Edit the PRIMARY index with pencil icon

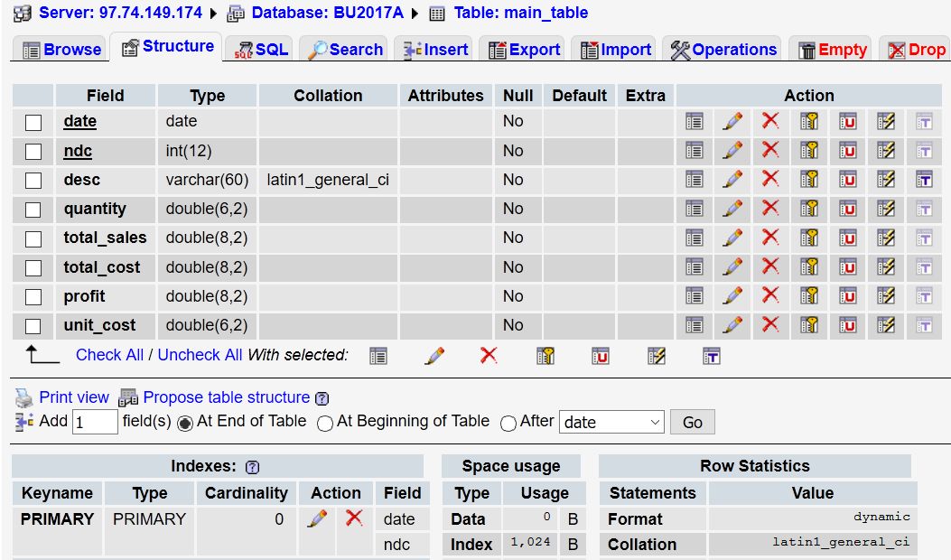[317, 518]
